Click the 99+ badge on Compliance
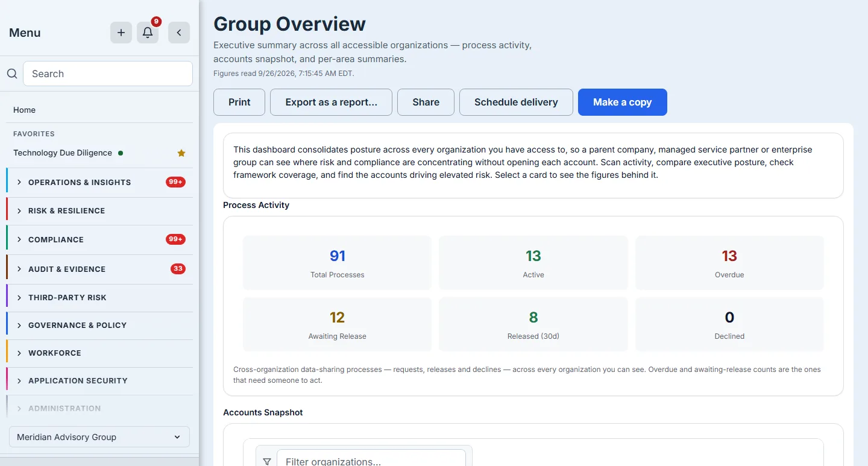The image size is (868, 466). 175,239
